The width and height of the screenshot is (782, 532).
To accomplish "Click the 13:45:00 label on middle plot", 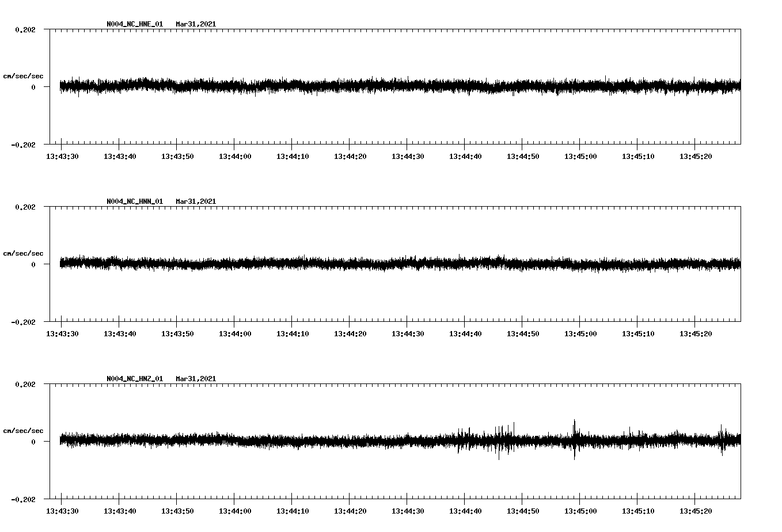I will coord(582,333).
